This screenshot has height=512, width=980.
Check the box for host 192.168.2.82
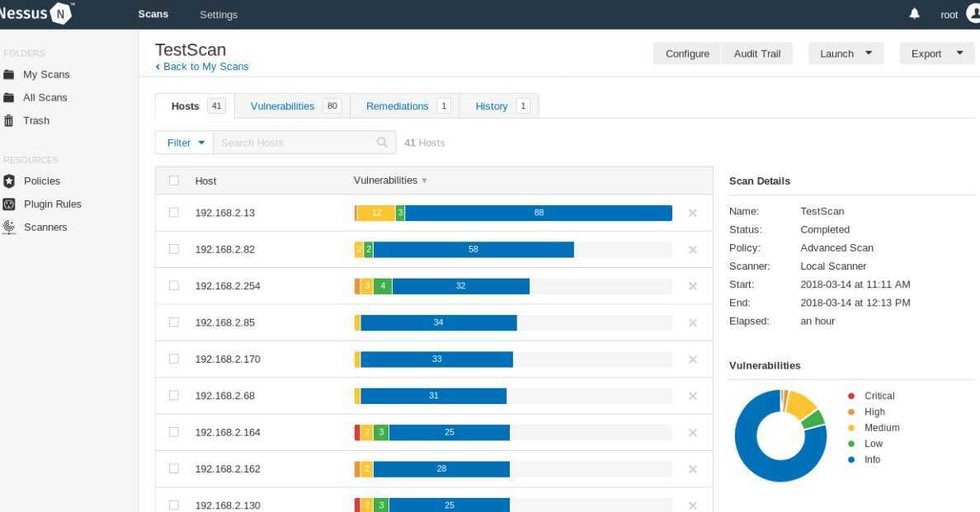173,249
